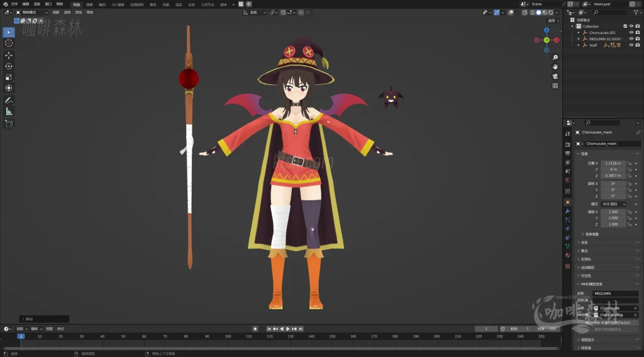
Task: Hide MEGUMIN armature in viewport
Action: [631, 38]
